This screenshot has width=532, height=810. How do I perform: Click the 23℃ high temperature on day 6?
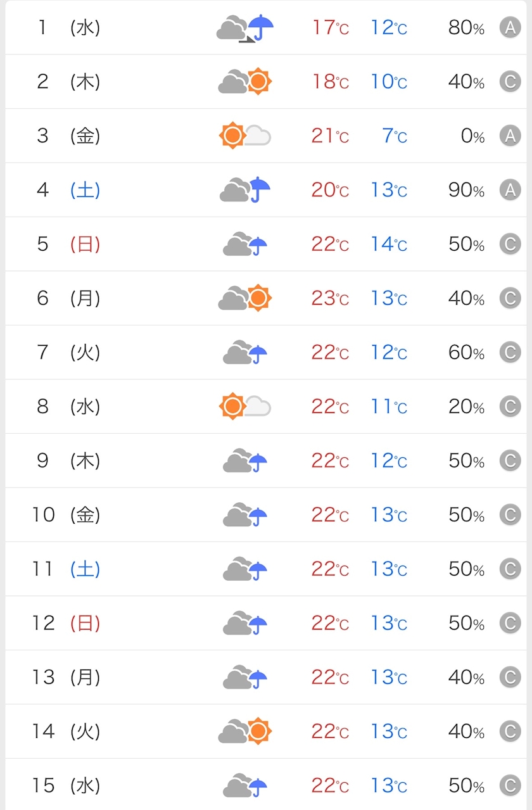click(329, 298)
